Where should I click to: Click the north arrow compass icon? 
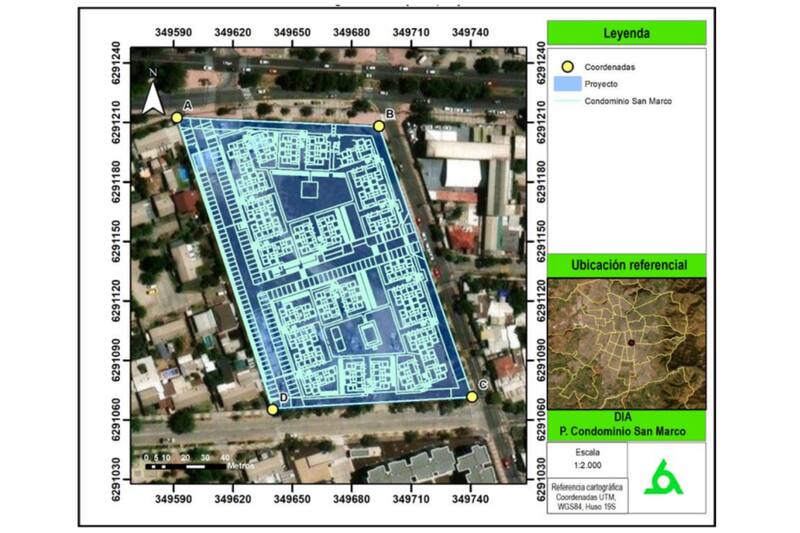click(153, 96)
